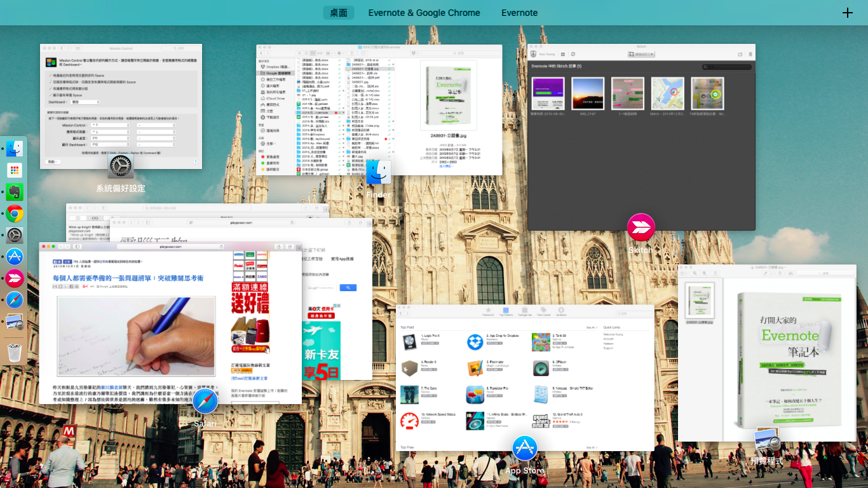Select the large System Preferences gear icon under the Mission Control window
The height and width of the screenshot is (488, 868).
point(121,166)
